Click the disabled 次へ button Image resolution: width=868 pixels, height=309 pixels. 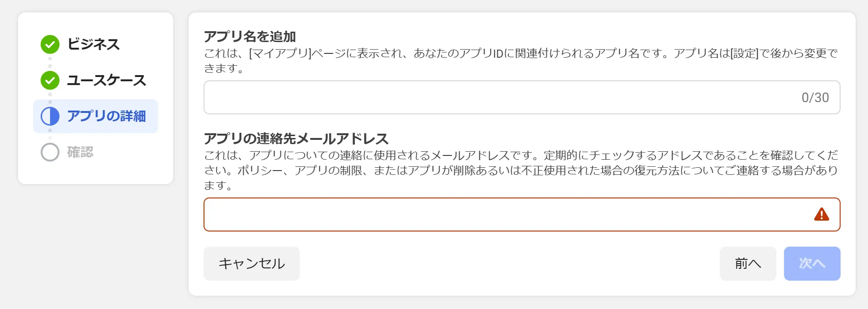[811, 264]
